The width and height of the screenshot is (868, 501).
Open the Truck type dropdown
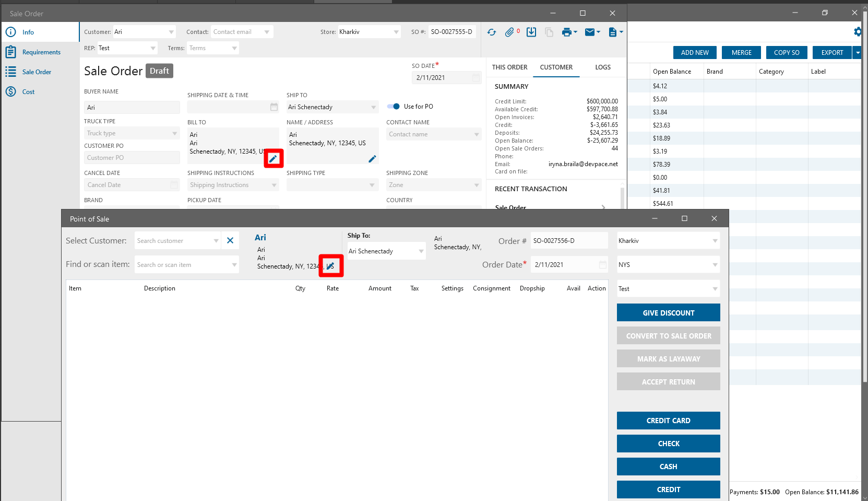174,134
